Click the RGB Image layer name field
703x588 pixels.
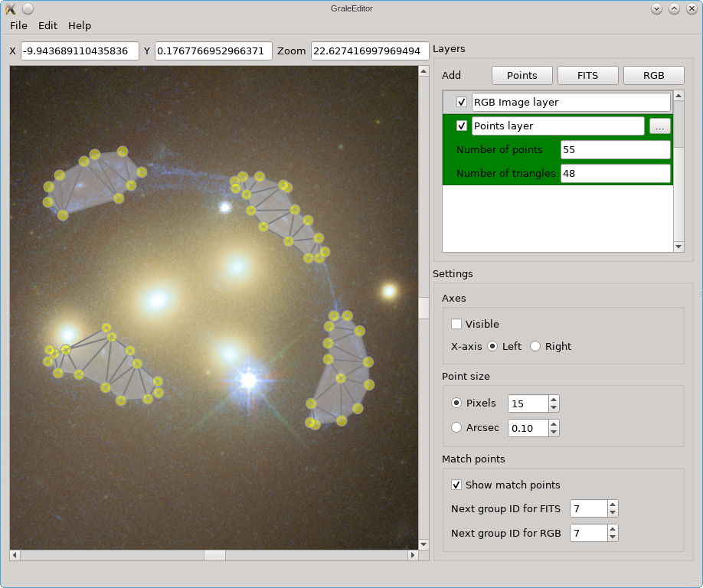571,102
